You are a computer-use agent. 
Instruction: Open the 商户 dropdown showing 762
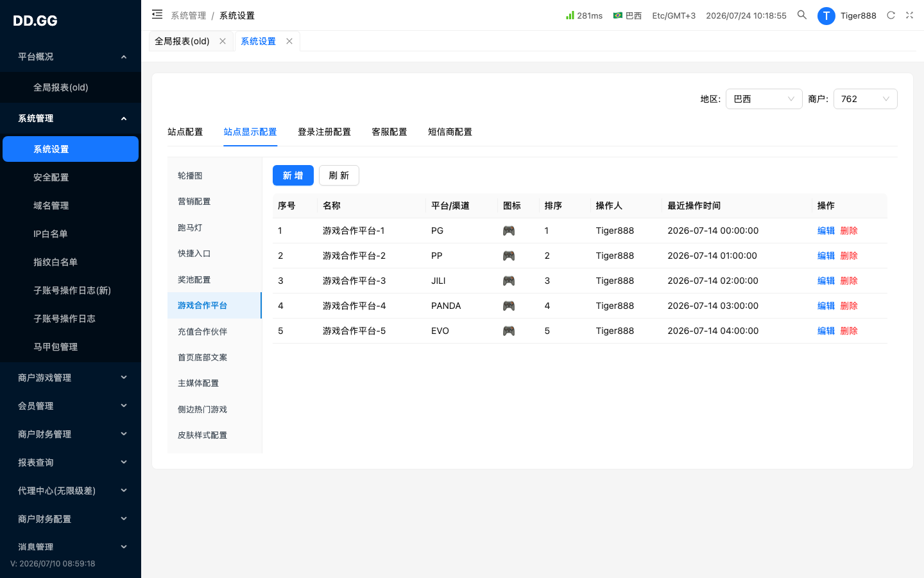(x=866, y=99)
